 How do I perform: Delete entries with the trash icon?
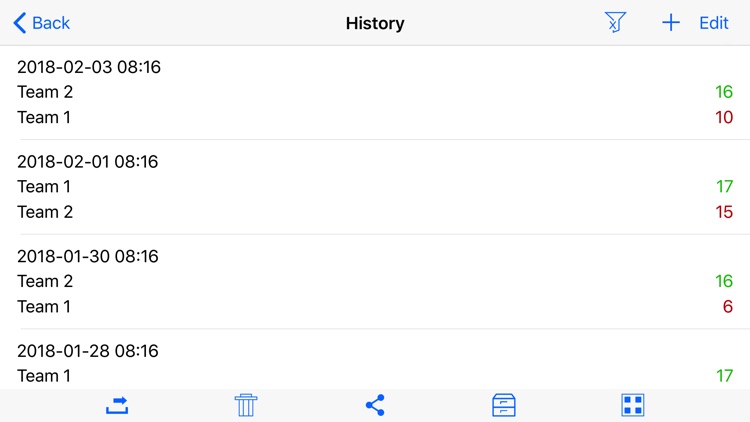(x=246, y=405)
